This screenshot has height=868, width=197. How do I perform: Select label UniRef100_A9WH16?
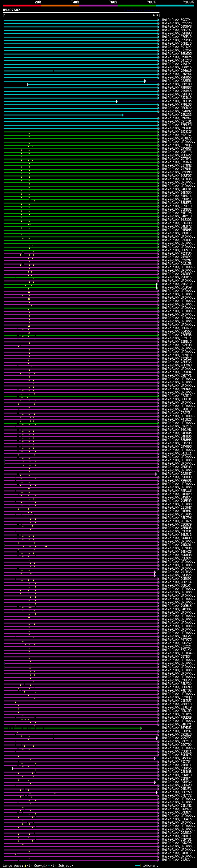click(176, 278)
